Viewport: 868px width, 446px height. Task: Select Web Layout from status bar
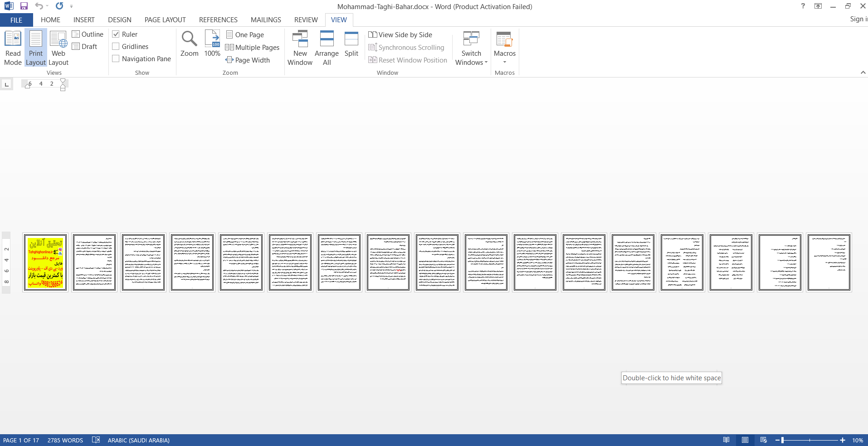click(x=764, y=440)
